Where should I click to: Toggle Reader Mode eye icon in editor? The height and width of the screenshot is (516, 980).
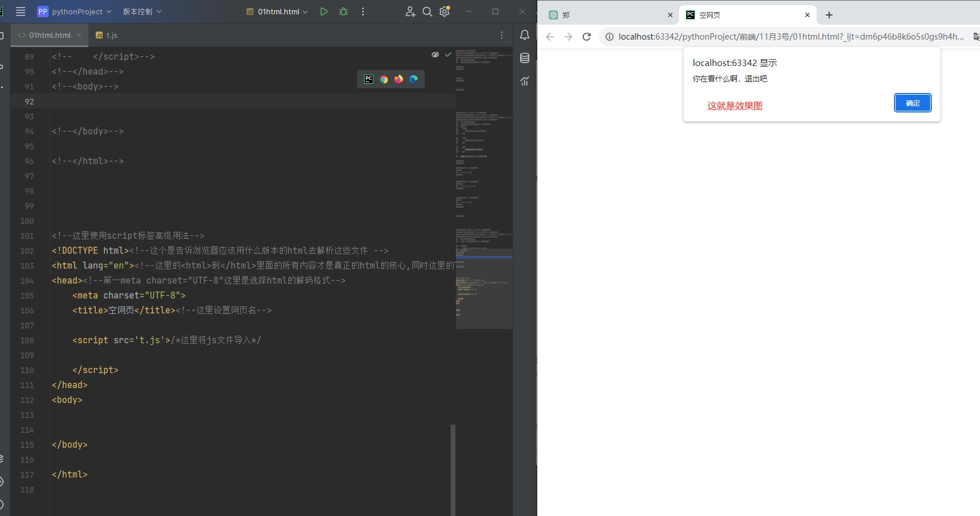coord(435,55)
